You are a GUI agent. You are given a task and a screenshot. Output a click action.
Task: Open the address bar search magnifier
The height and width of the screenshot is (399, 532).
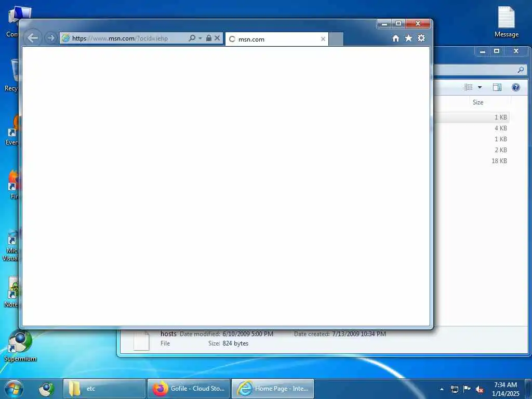[192, 38]
